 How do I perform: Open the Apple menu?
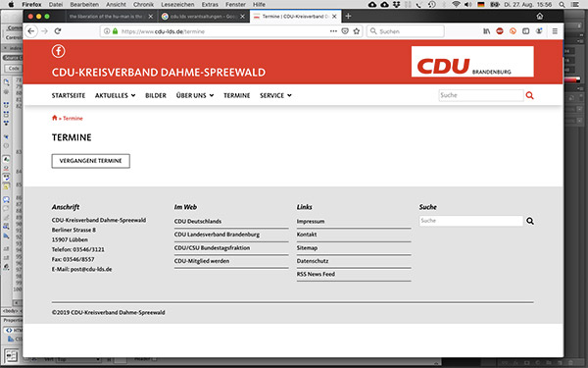(x=11, y=4)
